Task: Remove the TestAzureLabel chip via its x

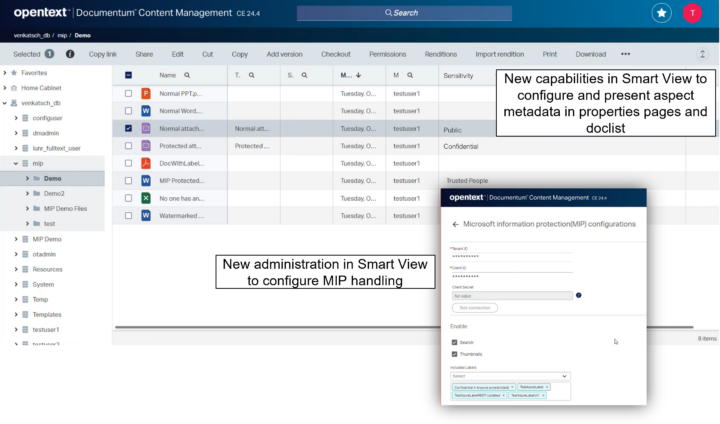Action: pos(547,387)
